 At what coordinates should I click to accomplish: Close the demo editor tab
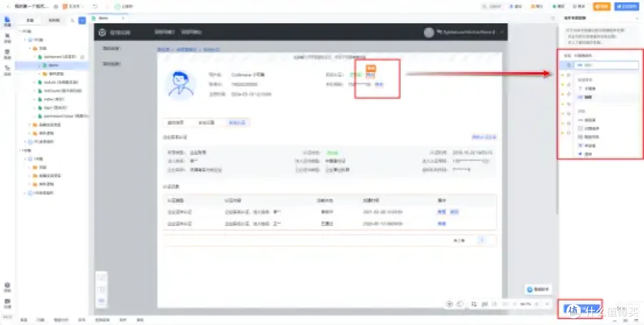coord(123,18)
